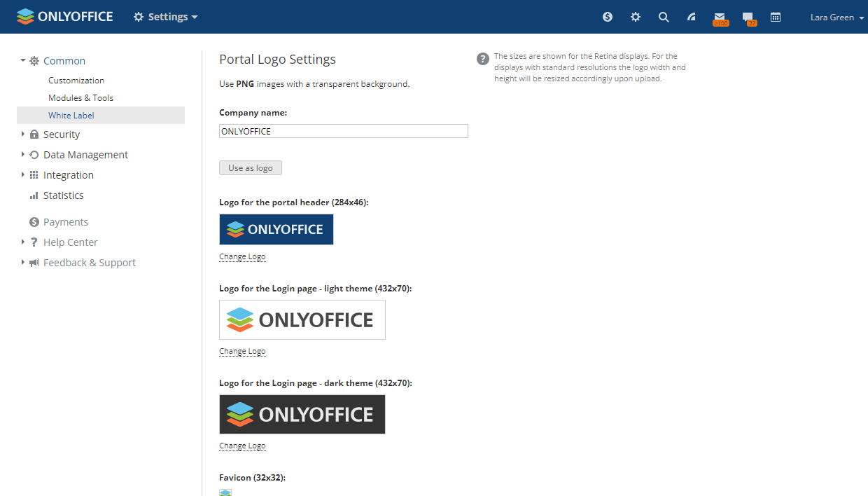Image resolution: width=868 pixels, height=496 pixels.
Task: Click Change Logo under portal header logo
Action: tap(242, 256)
